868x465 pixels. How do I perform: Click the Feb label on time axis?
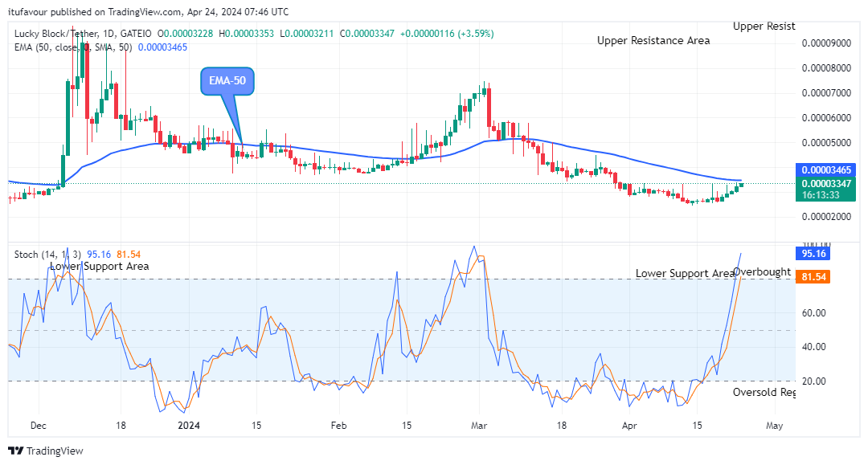[338, 425]
